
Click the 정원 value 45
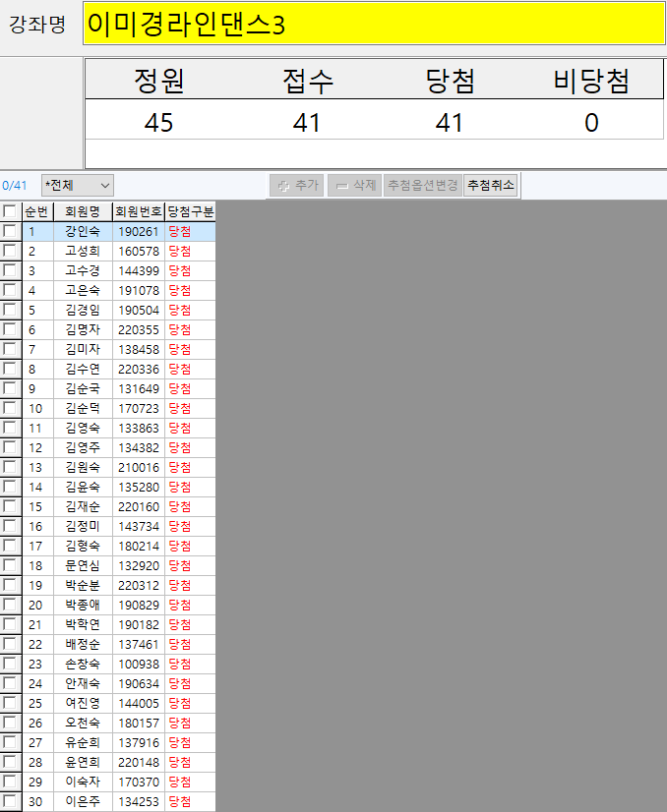(158, 123)
